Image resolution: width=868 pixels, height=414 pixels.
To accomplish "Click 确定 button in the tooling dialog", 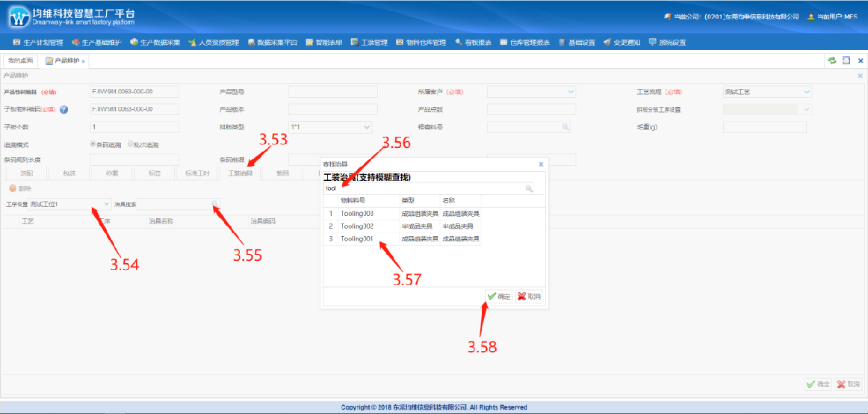I will tap(498, 297).
